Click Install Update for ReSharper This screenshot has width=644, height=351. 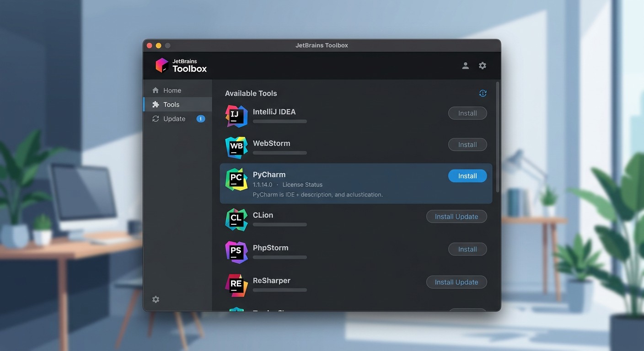coord(456,282)
